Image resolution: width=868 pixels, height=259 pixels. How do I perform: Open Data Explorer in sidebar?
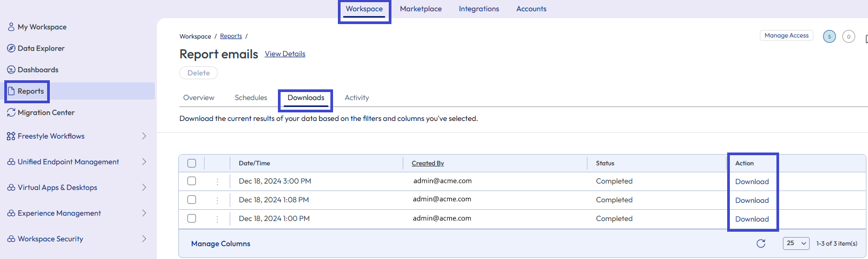[x=41, y=48]
